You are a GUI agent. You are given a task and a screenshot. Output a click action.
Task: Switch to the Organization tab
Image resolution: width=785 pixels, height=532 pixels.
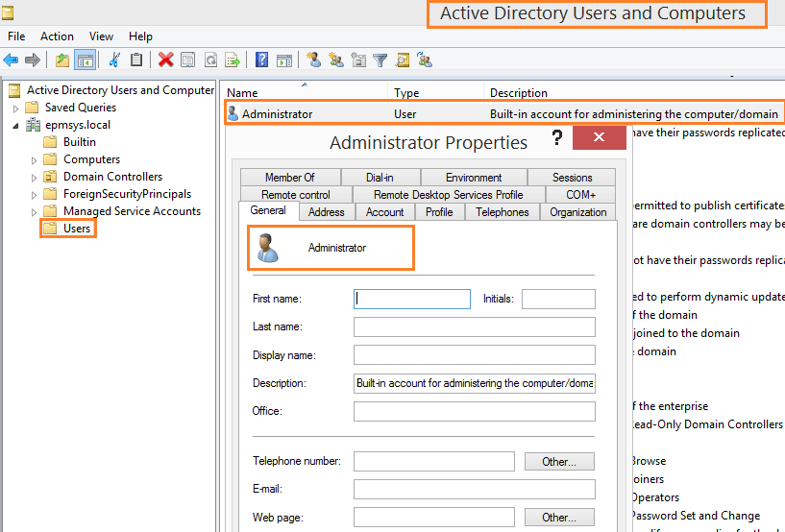click(x=578, y=212)
